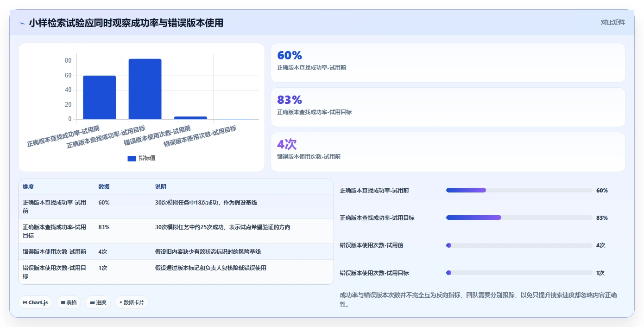644x327 pixels.
Task: Click the note 假设通过版本标记和负责人复核降低错误使用
Action: coord(211,268)
